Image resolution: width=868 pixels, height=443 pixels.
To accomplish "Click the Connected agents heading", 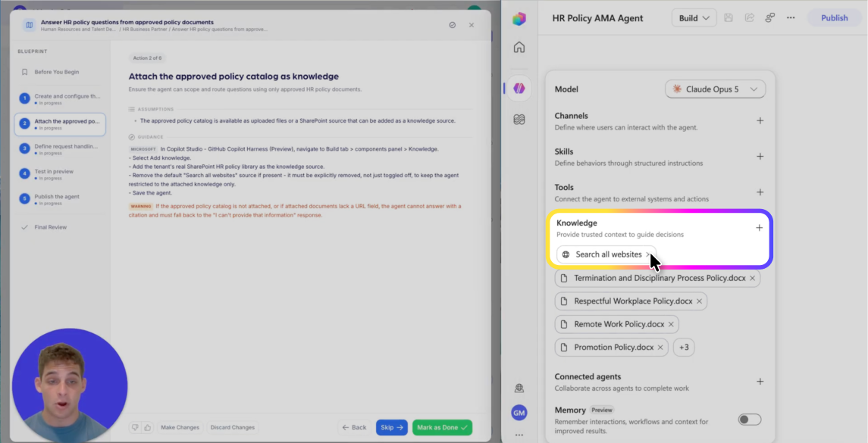I will [x=588, y=376].
